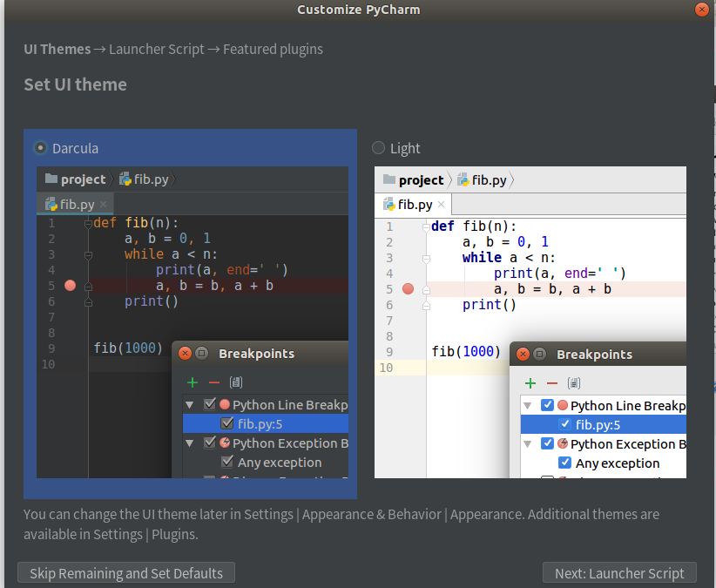Click the UI Themes breadcrumb step

(x=57, y=49)
